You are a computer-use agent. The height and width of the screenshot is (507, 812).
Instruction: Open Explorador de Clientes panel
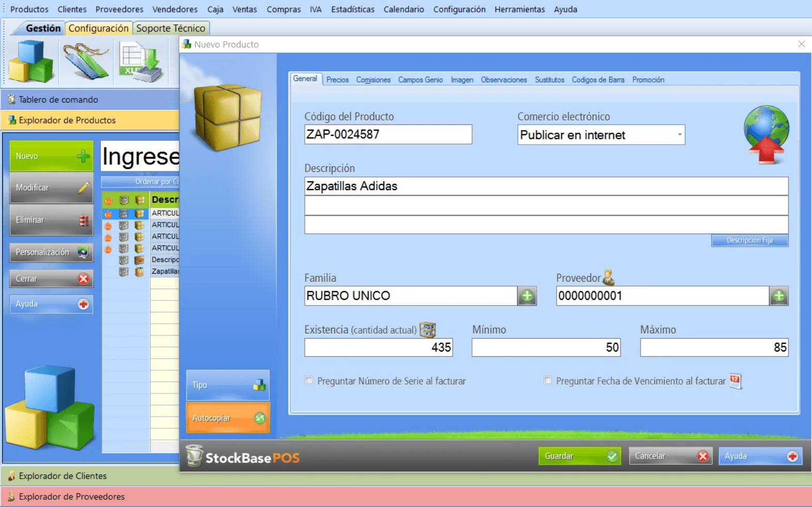(406, 476)
